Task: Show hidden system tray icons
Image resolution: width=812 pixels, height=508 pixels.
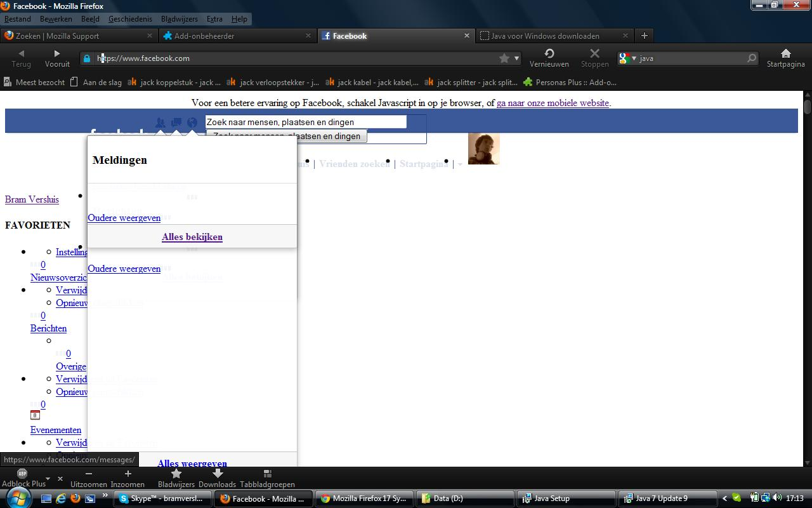Action: click(x=725, y=498)
